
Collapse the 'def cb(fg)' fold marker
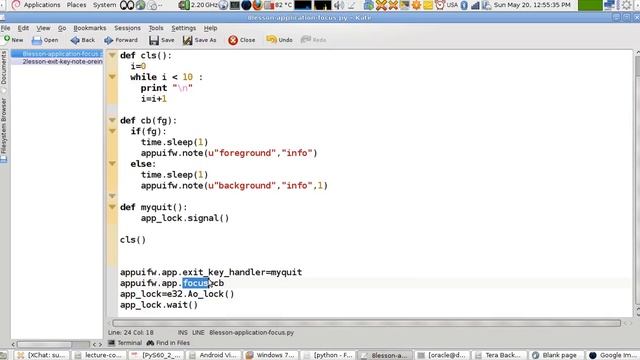coord(112,120)
